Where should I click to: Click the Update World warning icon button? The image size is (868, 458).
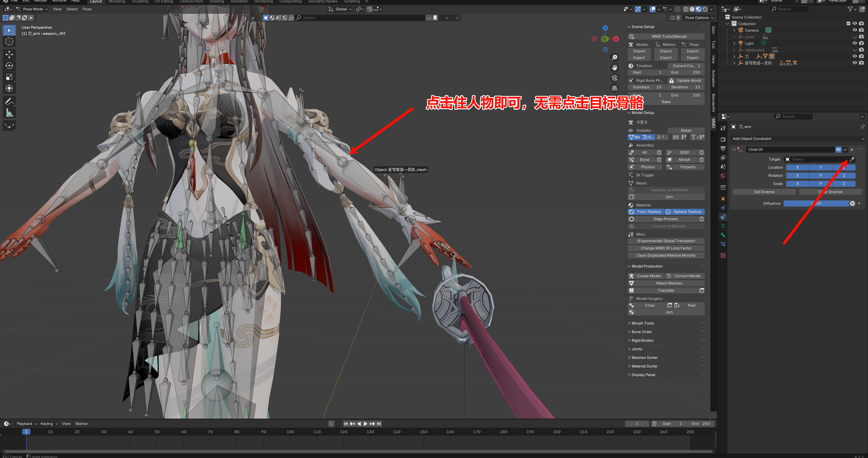point(686,81)
